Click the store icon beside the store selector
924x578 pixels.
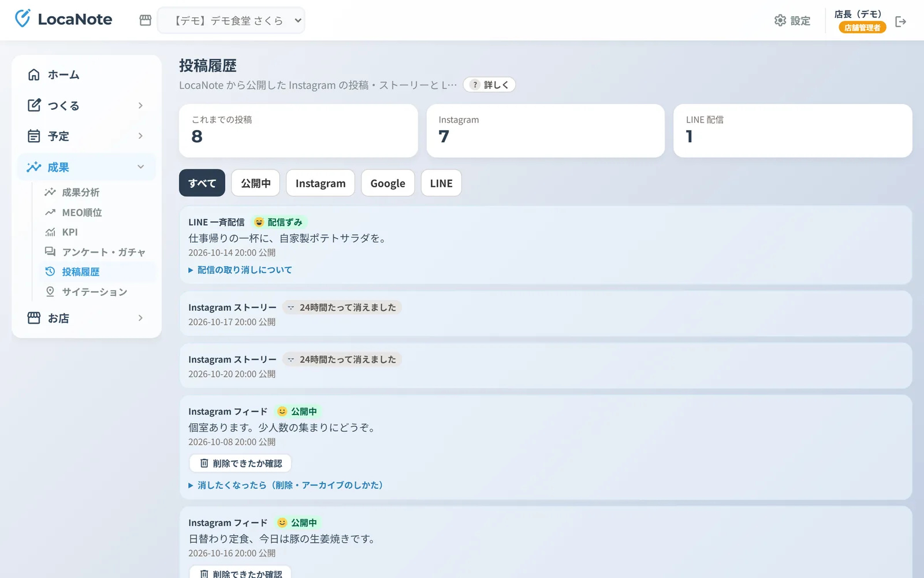[x=146, y=20]
